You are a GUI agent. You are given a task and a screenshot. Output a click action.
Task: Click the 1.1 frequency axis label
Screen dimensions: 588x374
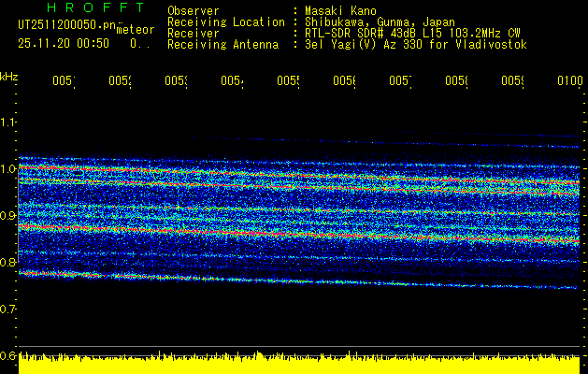(8, 122)
